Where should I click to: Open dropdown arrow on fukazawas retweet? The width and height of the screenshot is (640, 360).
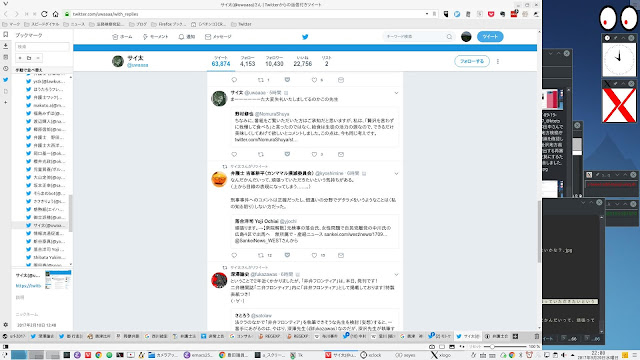click(x=396, y=274)
